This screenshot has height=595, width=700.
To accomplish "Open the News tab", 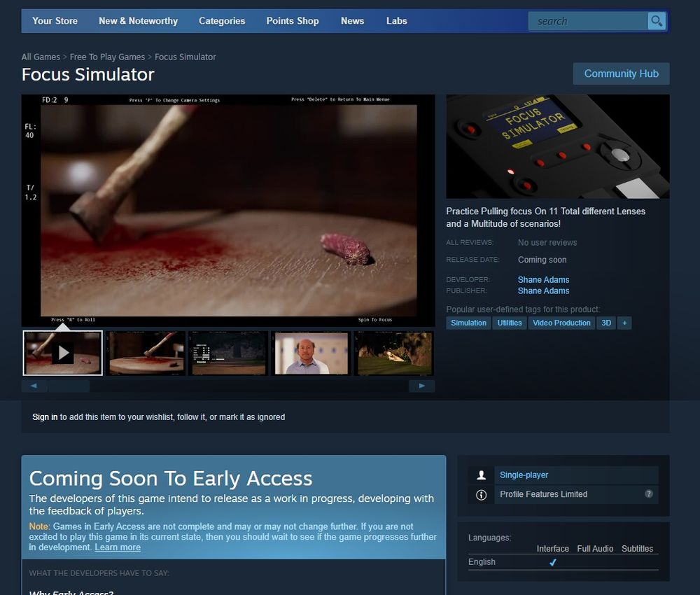I will (353, 21).
